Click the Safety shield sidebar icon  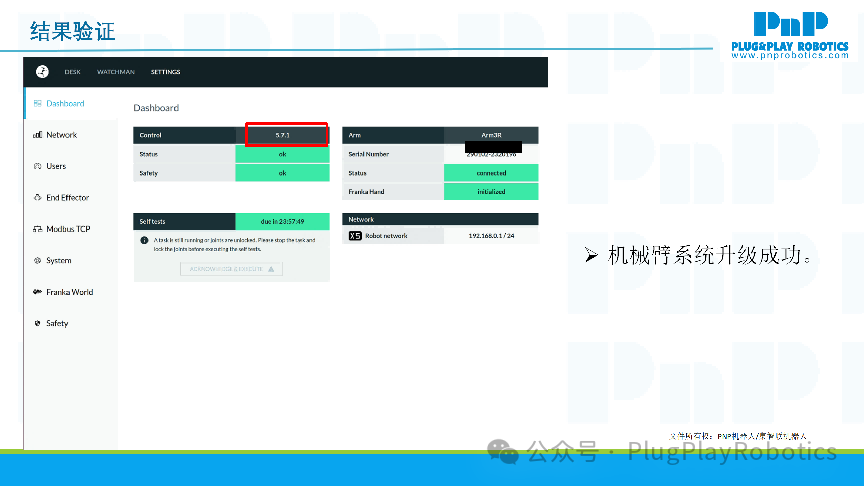[x=37, y=323]
